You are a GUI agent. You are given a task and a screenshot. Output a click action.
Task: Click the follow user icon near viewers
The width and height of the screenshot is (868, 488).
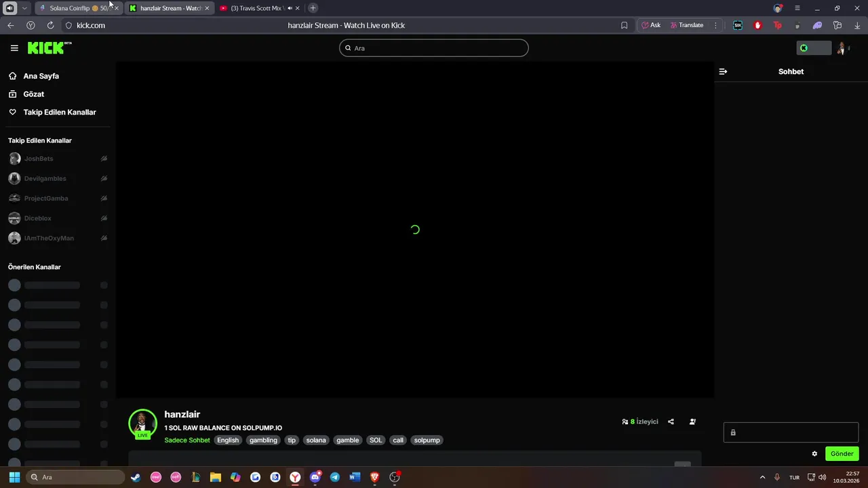(x=692, y=422)
